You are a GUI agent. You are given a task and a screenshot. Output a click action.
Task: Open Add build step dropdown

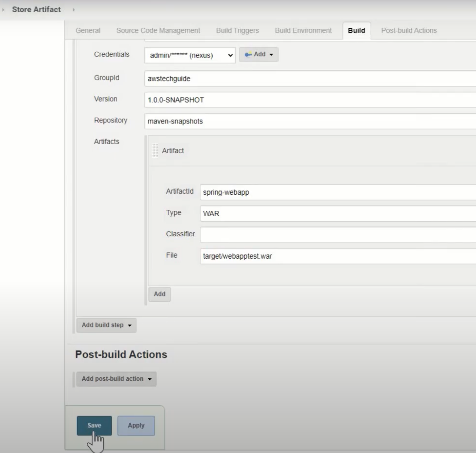click(x=106, y=325)
